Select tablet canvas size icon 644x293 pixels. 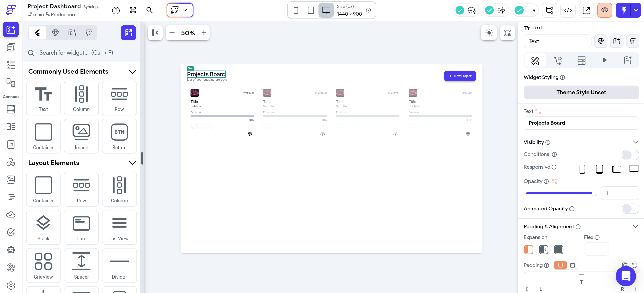311,10
